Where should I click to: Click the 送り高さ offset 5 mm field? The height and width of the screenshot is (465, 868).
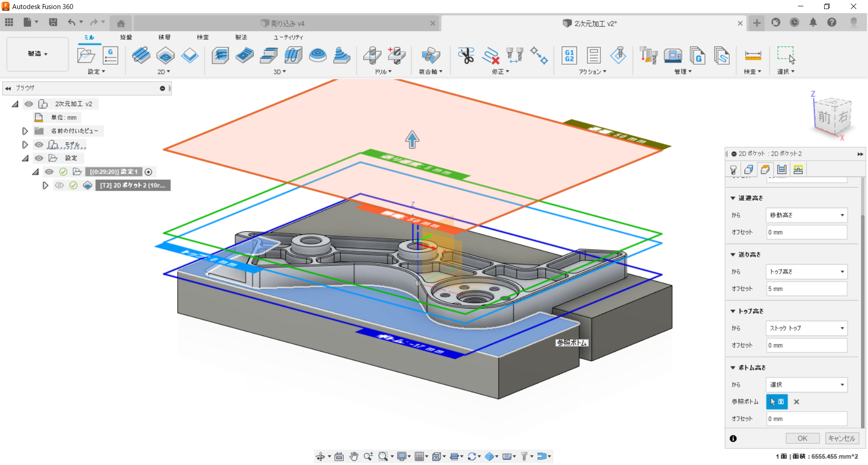coord(806,289)
